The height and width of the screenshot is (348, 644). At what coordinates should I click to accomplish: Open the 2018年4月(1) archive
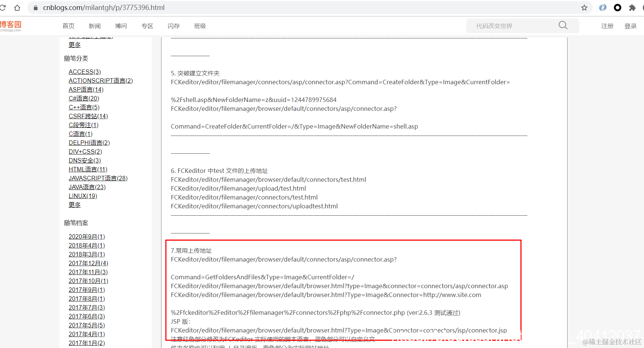(87, 245)
